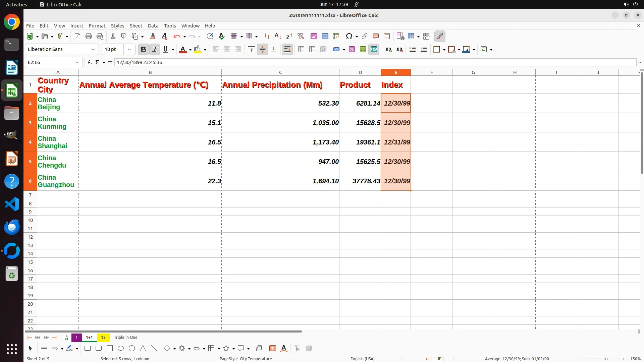Click the Clone Formatting paintbrush
The width and height of the screenshot is (644, 362).
tap(153, 36)
